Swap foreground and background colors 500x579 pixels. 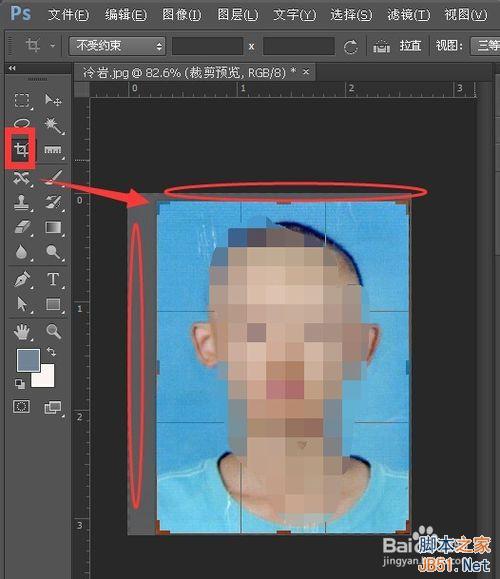click(x=51, y=352)
